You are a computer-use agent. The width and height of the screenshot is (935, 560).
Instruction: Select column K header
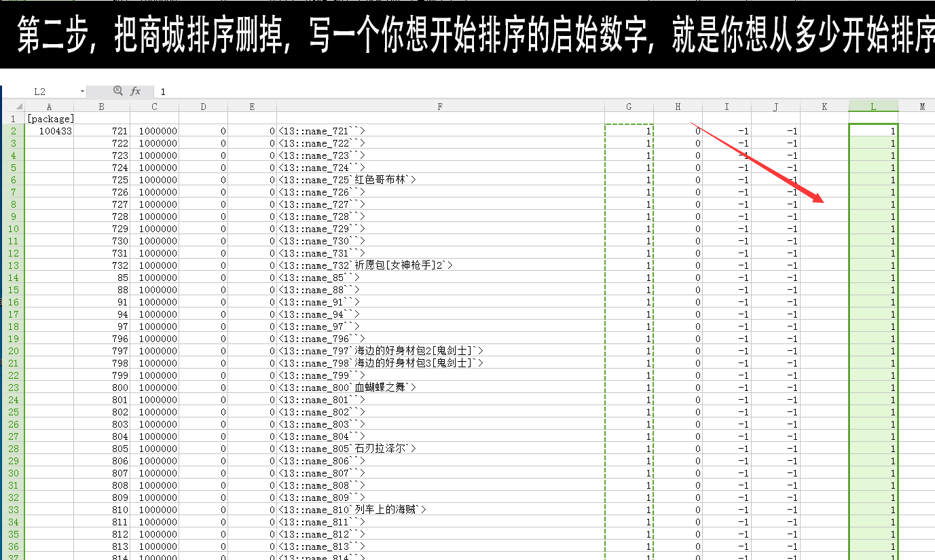[824, 107]
